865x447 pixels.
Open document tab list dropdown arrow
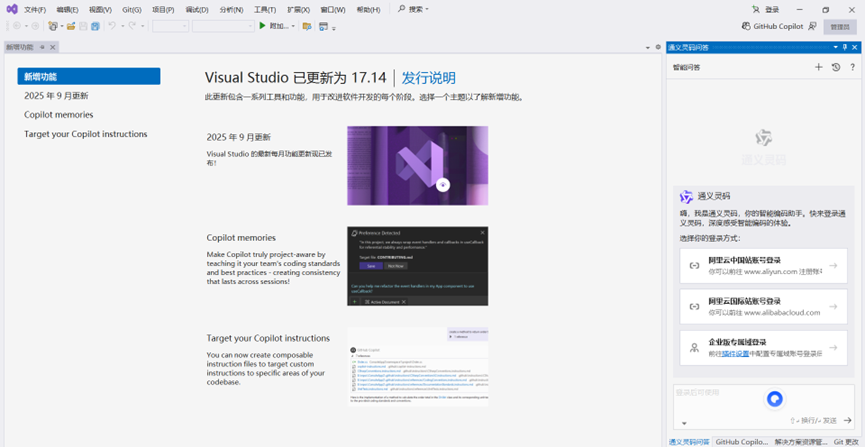[x=648, y=48]
